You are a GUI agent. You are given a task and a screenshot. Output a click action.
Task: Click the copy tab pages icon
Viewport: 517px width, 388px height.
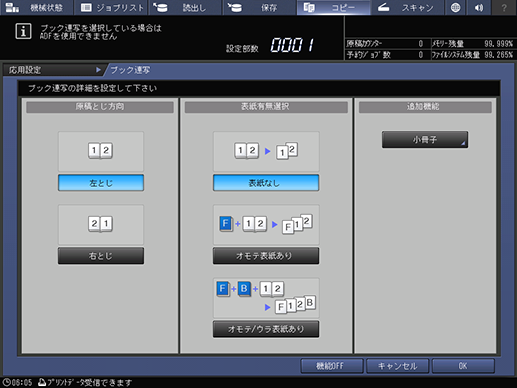point(309,7)
